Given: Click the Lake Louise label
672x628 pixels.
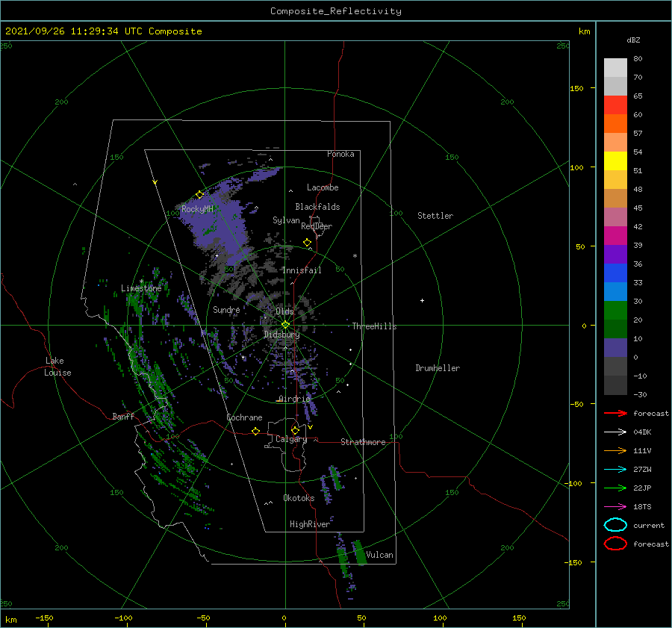Looking at the screenshot, I should point(57,367).
